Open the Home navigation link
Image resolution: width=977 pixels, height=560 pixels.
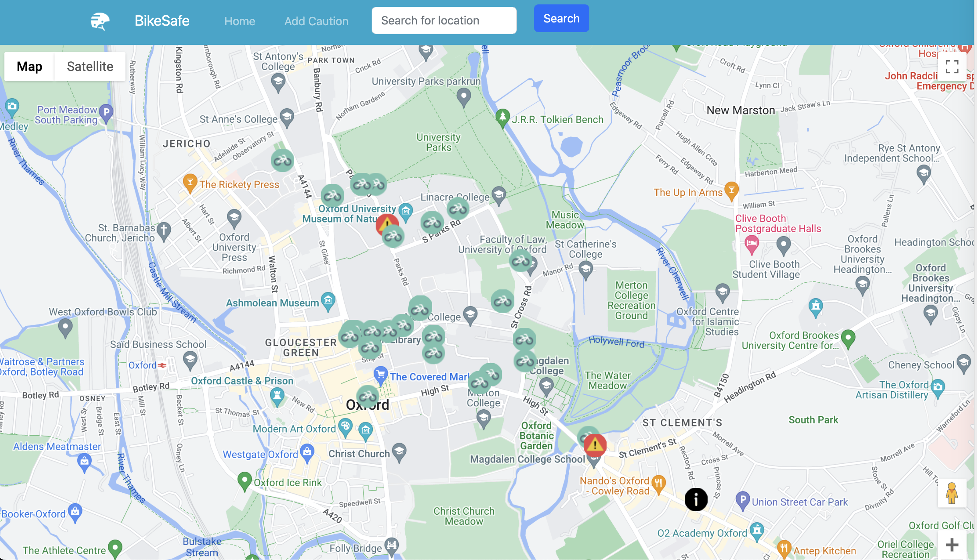point(239,21)
